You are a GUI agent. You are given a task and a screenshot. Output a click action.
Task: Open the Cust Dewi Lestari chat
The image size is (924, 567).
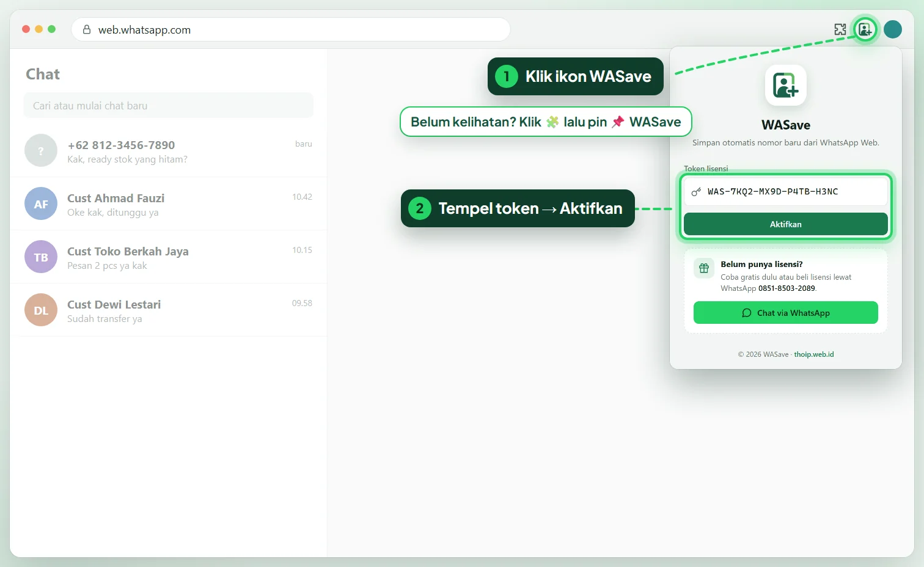pos(169,310)
